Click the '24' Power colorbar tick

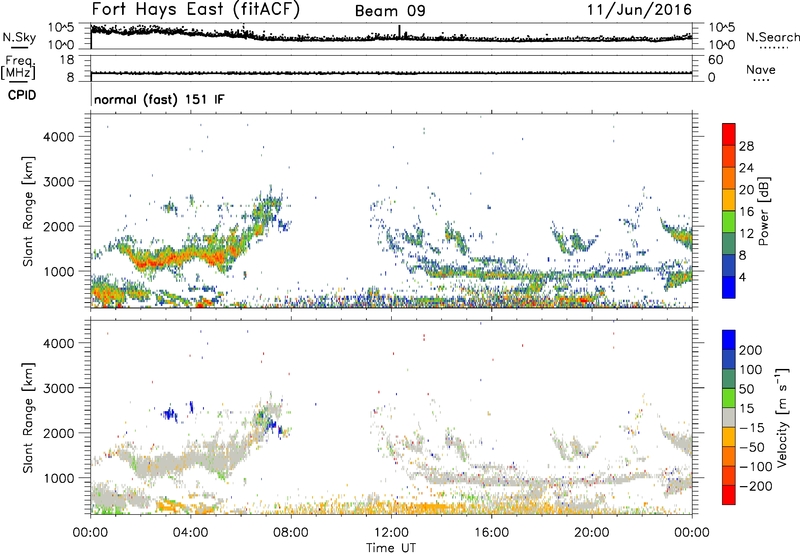(746, 168)
